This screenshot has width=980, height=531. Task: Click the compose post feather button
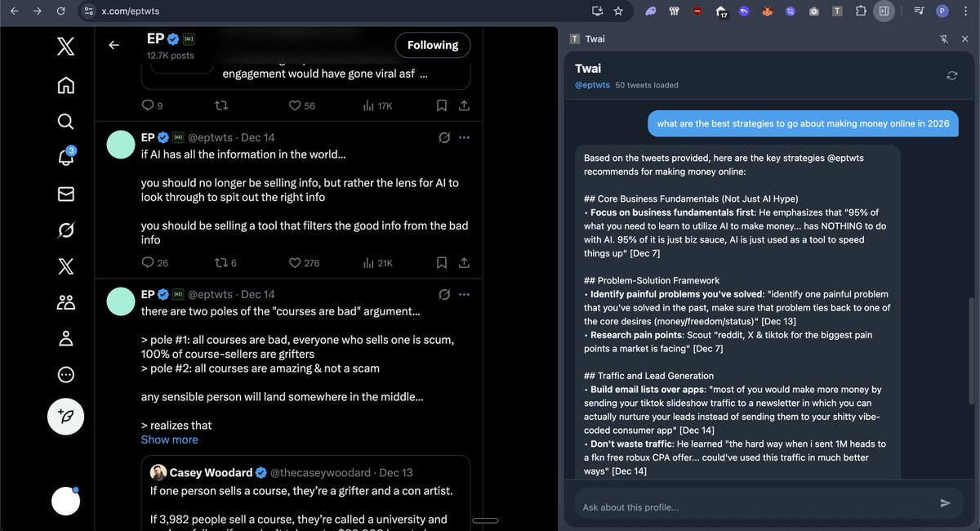66,417
